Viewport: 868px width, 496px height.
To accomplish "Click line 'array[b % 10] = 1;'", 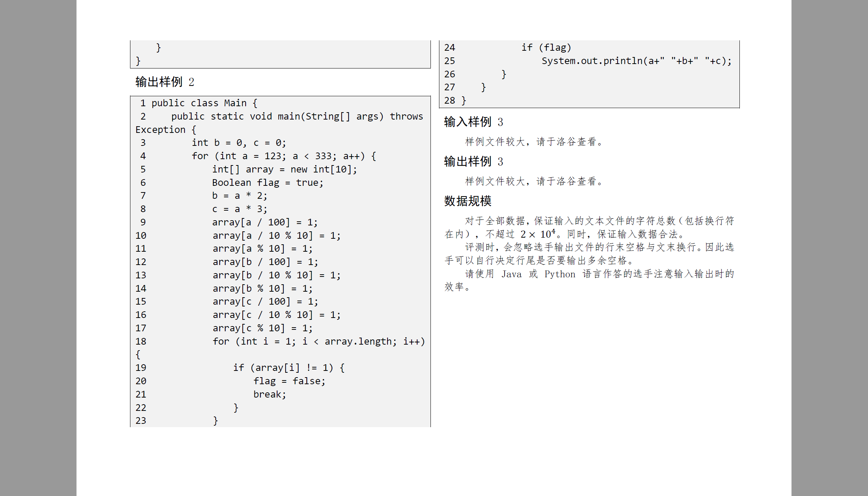I will click(262, 289).
